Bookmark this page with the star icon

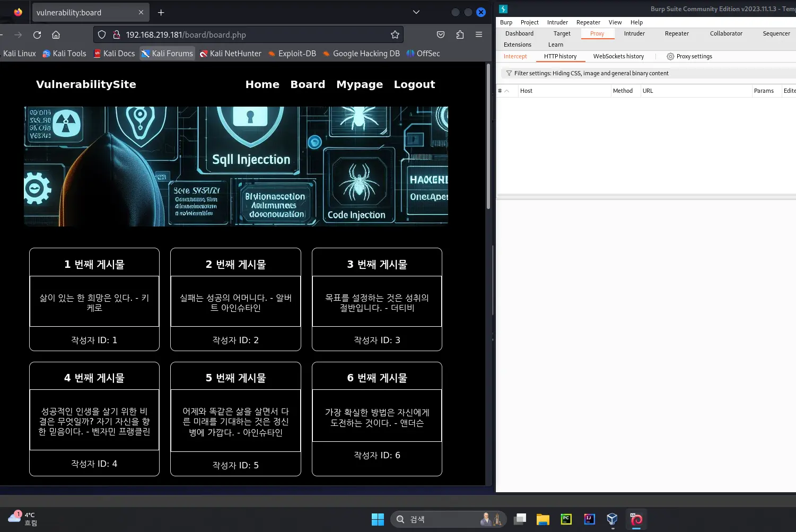coord(395,35)
